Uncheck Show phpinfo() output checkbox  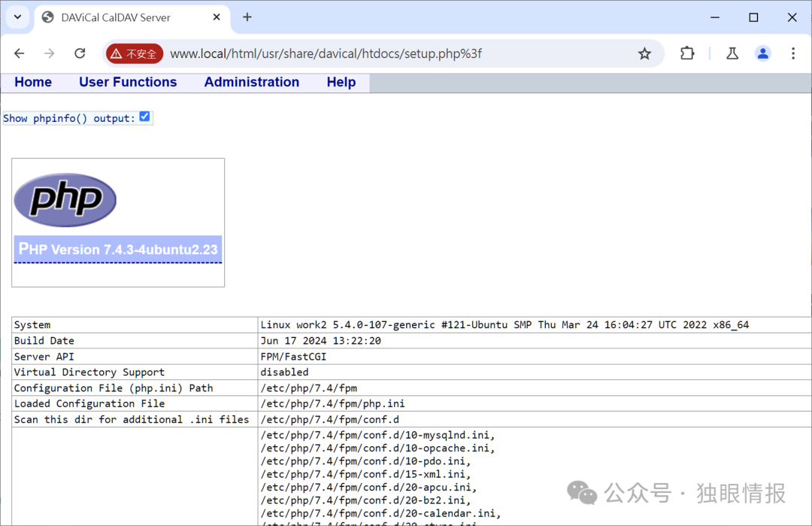(144, 117)
